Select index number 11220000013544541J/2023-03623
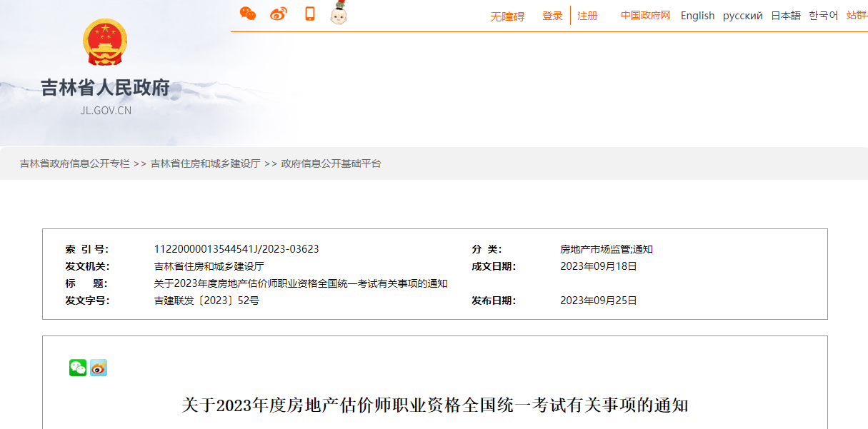868x429 pixels. [x=236, y=249]
